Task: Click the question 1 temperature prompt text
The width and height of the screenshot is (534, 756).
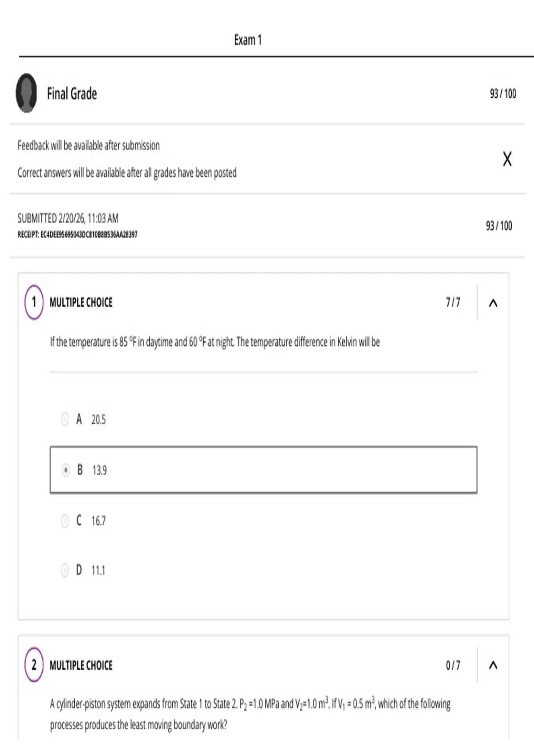Action: tap(215, 342)
